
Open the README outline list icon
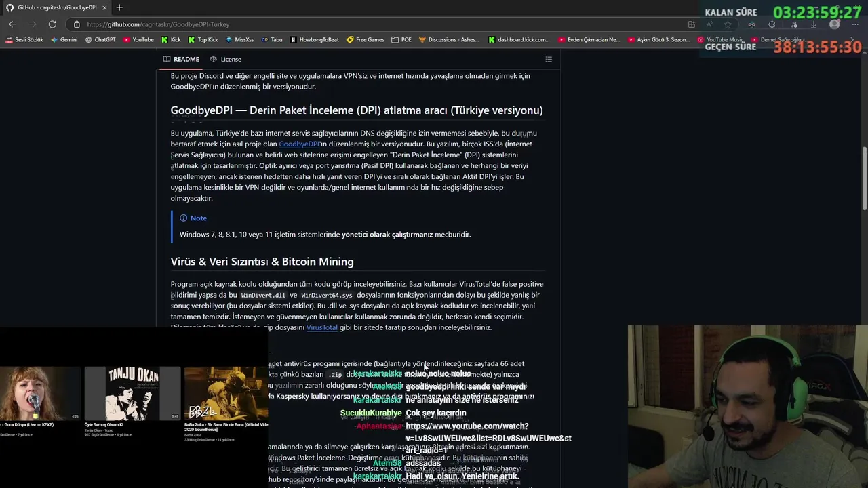coord(549,59)
